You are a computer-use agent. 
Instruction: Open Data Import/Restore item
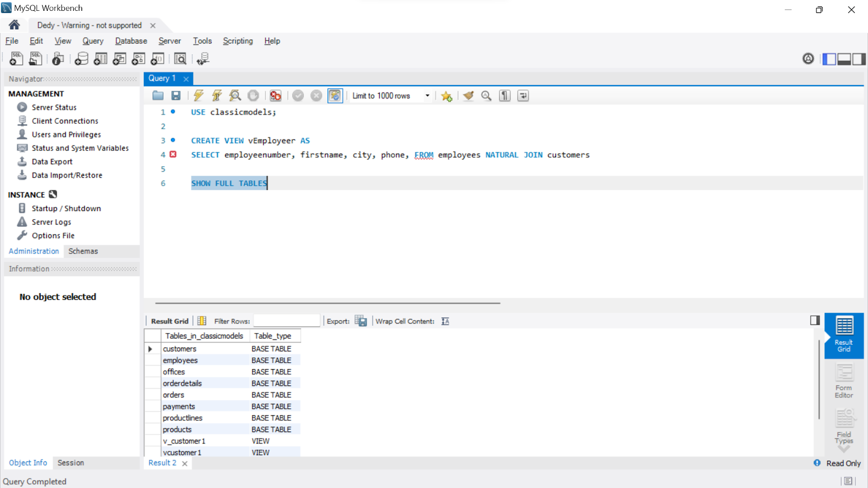(x=67, y=175)
